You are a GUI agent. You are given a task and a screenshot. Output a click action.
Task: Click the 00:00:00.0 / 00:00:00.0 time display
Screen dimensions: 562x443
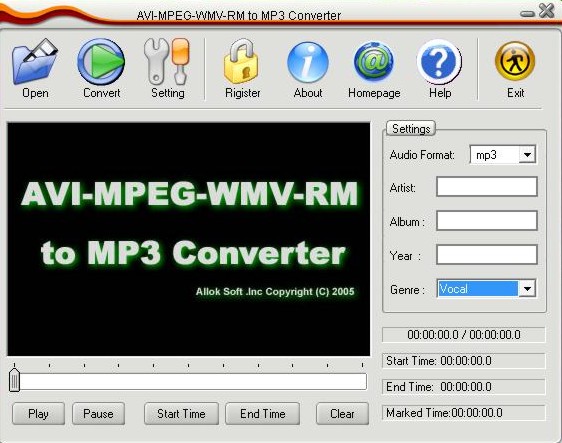[464, 335]
